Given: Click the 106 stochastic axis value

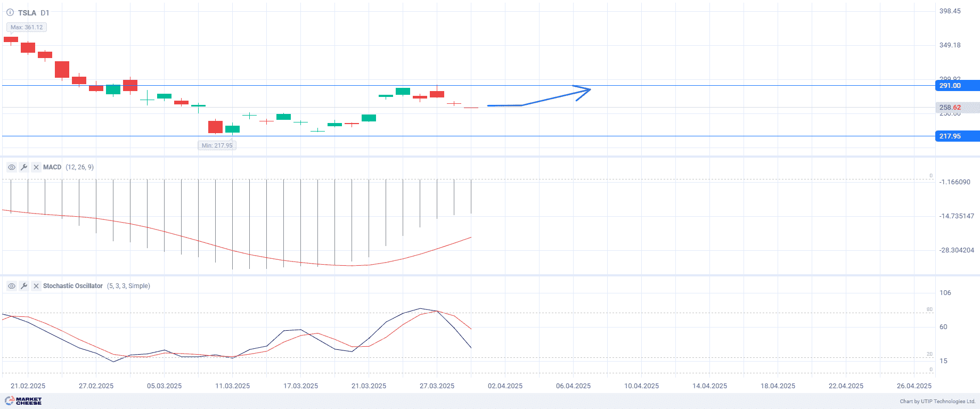Looking at the screenshot, I should click(x=945, y=293).
